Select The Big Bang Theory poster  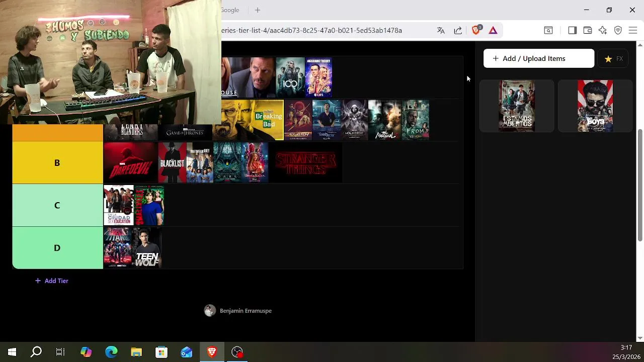(x=318, y=77)
